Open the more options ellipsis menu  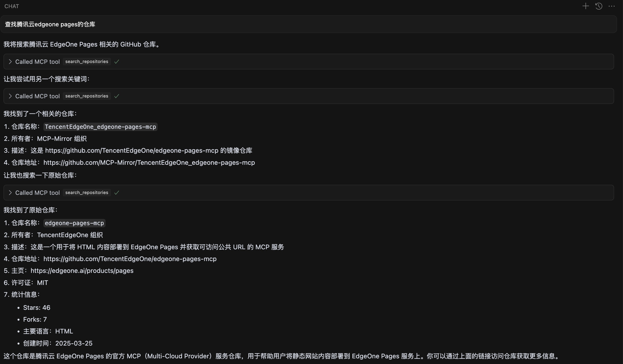[612, 6]
